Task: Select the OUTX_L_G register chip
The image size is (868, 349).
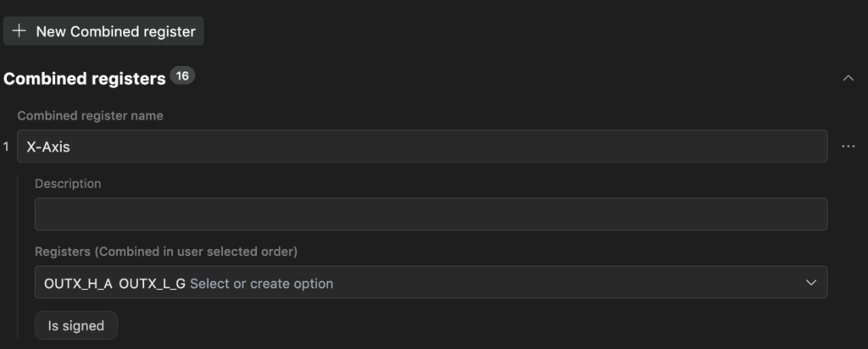Action: click(152, 283)
